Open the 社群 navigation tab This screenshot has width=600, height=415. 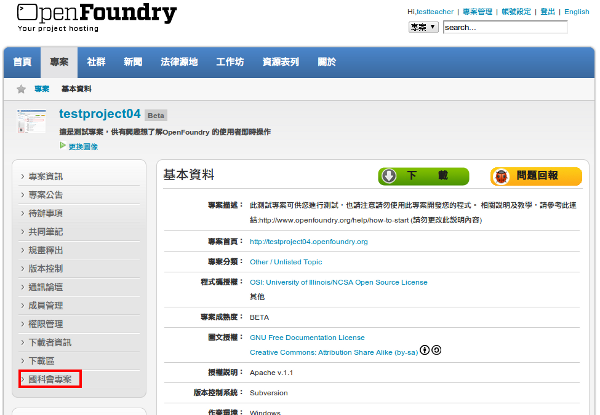pos(96,62)
